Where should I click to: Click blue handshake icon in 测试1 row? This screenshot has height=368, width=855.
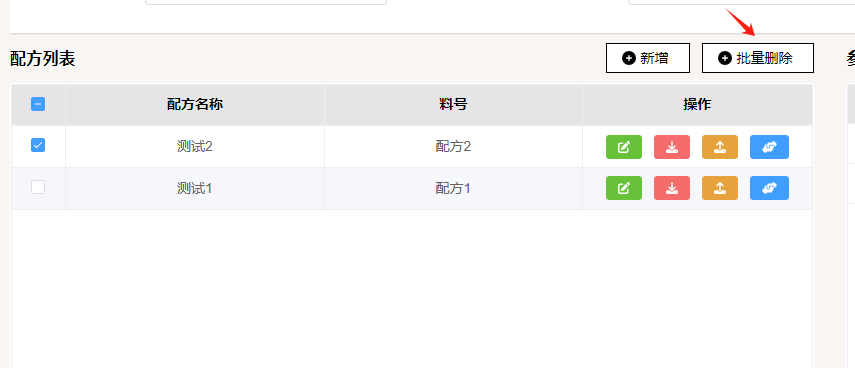point(769,188)
